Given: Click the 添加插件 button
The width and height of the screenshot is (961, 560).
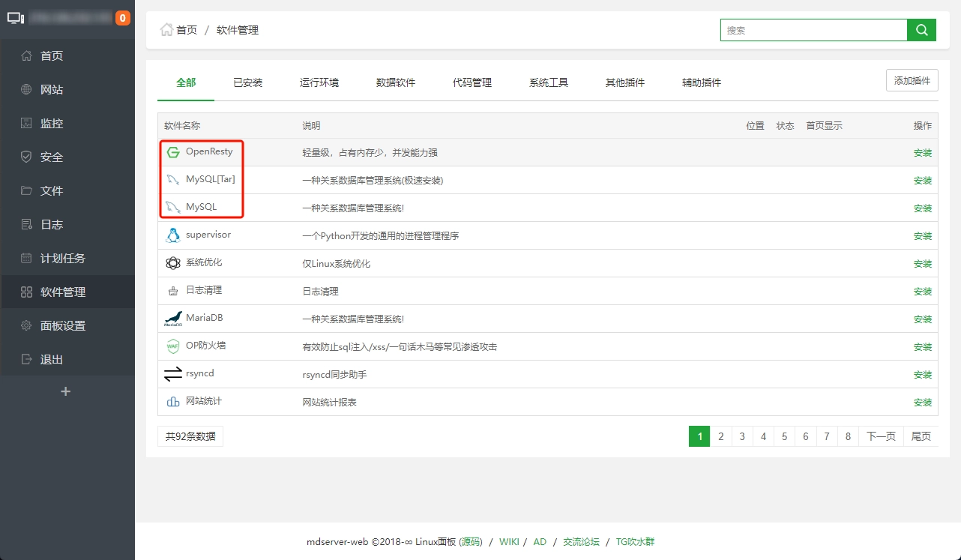Looking at the screenshot, I should (912, 79).
